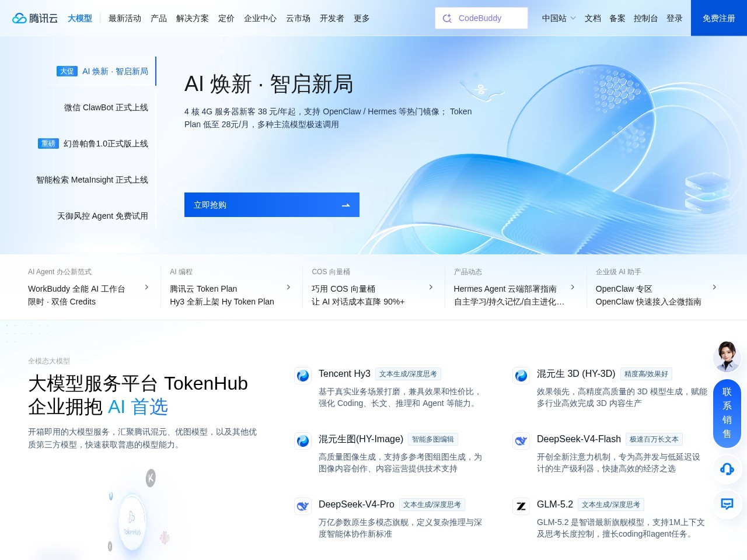This screenshot has width=747, height=560.
Task: Click Hy3 全新上架 Hy Token Plan text
Action: click(x=222, y=302)
